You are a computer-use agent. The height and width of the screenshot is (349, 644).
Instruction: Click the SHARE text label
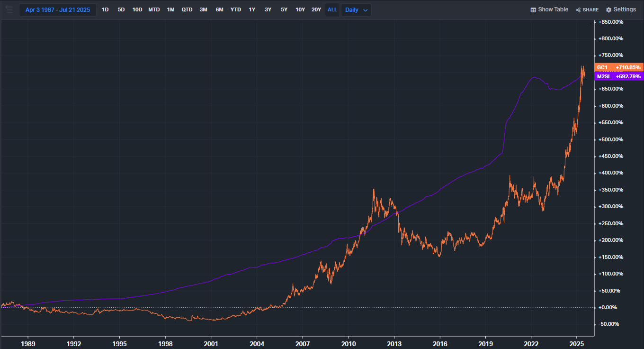(x=590, y=10)
